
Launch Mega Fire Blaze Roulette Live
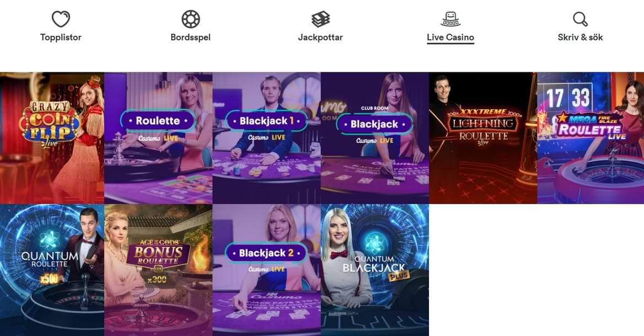[591, 138]
